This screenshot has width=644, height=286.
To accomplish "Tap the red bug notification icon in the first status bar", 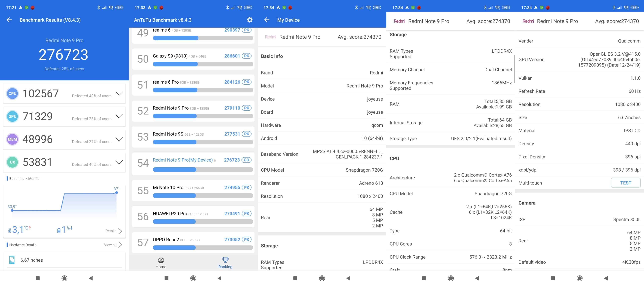I will coord(33,8).
